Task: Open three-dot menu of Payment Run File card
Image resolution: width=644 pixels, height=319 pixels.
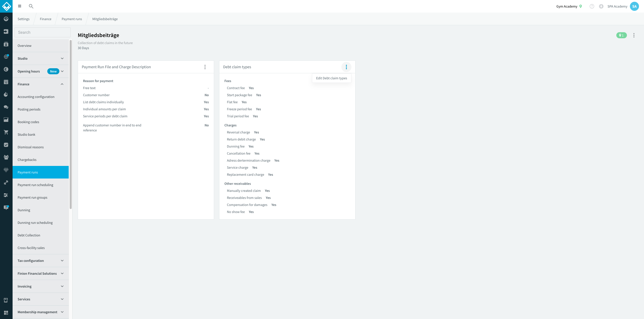Action: click(205, 67)
